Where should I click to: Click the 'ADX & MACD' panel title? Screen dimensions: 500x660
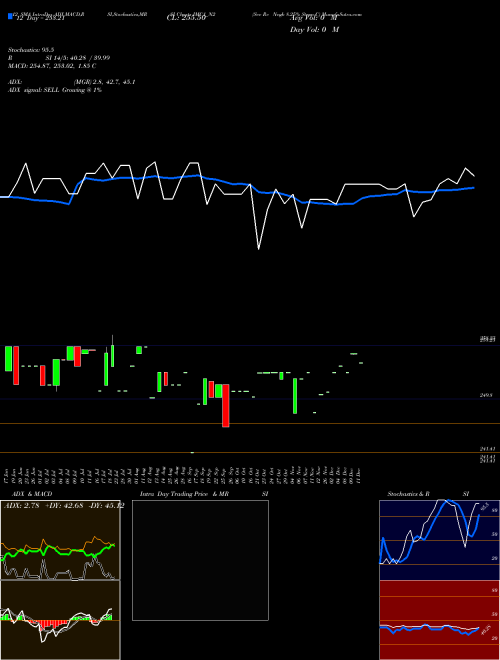click(x=32, y=494)
